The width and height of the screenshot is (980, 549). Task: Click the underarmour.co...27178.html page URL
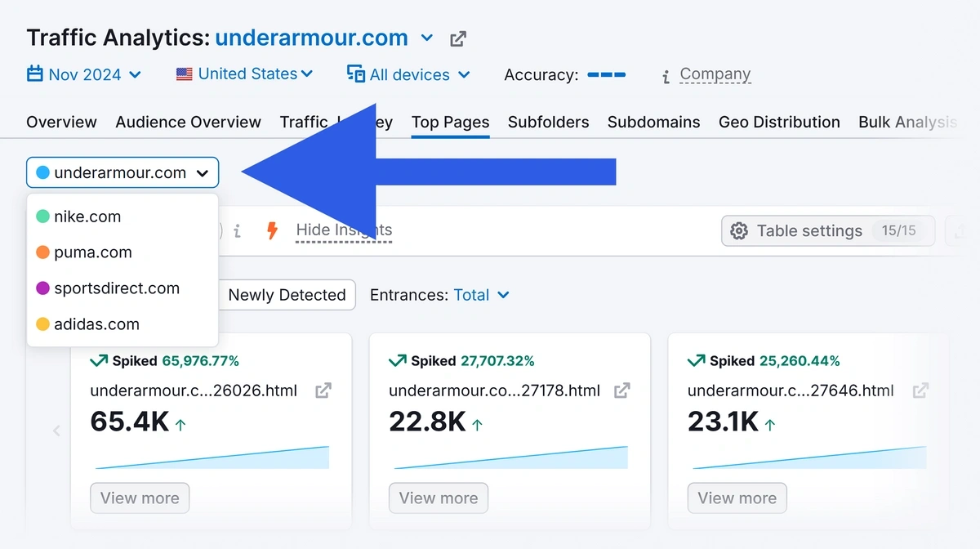[495, 391]
